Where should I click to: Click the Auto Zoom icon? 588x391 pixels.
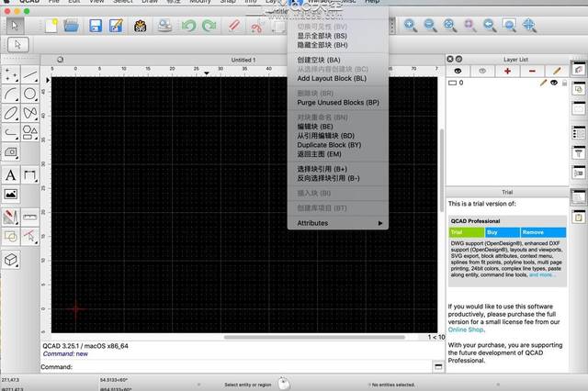coord(449,26)
